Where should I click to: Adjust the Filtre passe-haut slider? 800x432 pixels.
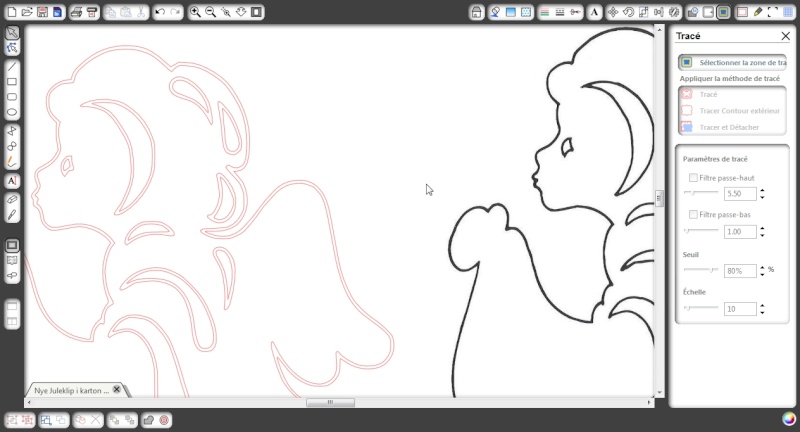[701, 192]
